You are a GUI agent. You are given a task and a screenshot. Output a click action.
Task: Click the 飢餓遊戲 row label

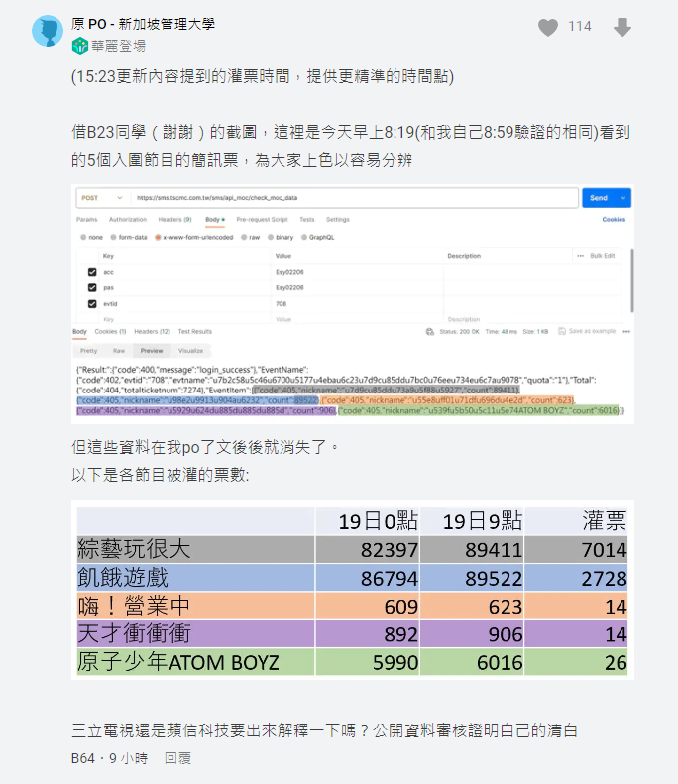point(123,578)
